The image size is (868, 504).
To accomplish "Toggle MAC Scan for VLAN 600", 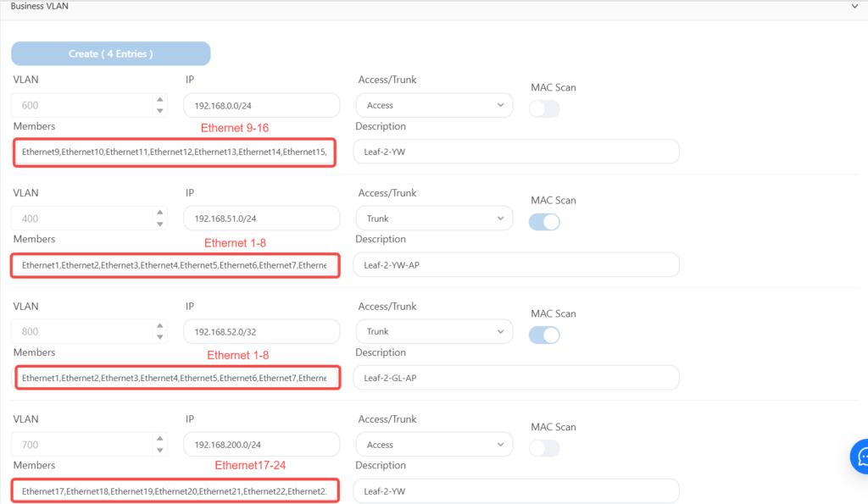I will tap(544, 109).
